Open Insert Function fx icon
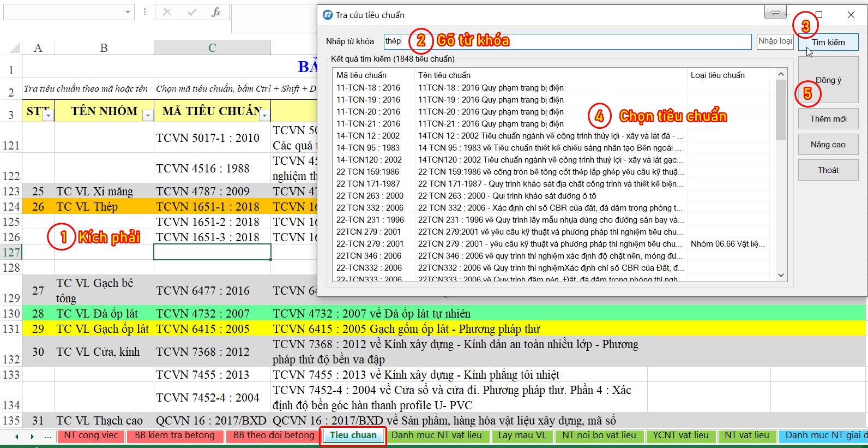Image resolution: width=868 pixels, height=448 pixels. (x=216, y=12)
